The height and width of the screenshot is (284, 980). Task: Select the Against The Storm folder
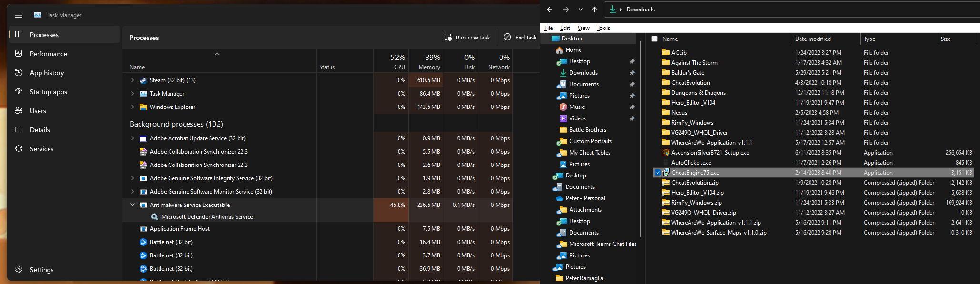[694, 63]
